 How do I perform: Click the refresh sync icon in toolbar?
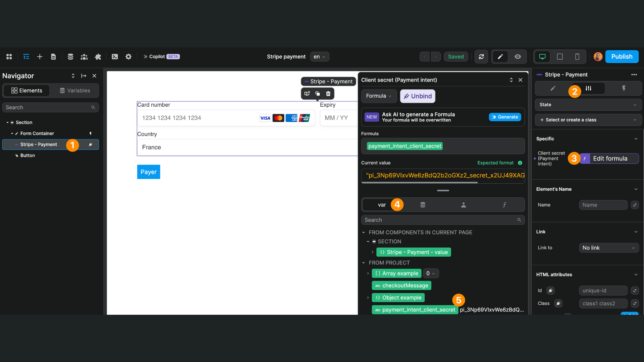click(481, 57)
